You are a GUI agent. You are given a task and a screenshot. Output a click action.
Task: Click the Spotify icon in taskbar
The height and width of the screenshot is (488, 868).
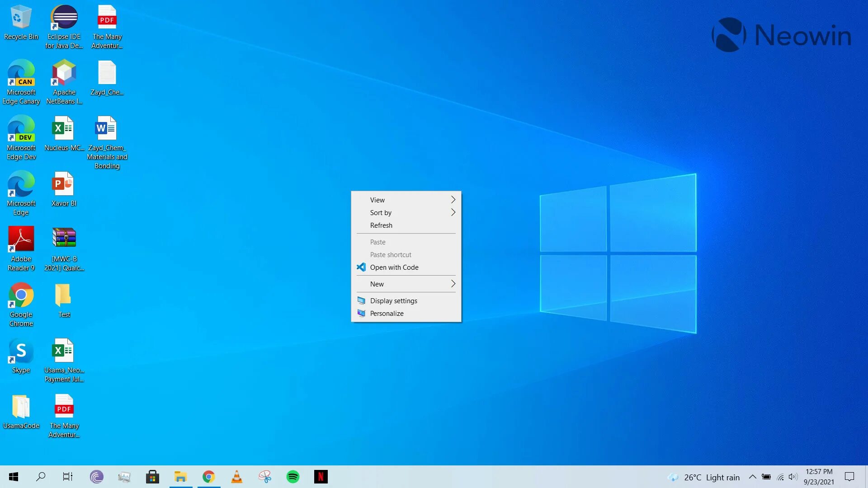point(293,477)
